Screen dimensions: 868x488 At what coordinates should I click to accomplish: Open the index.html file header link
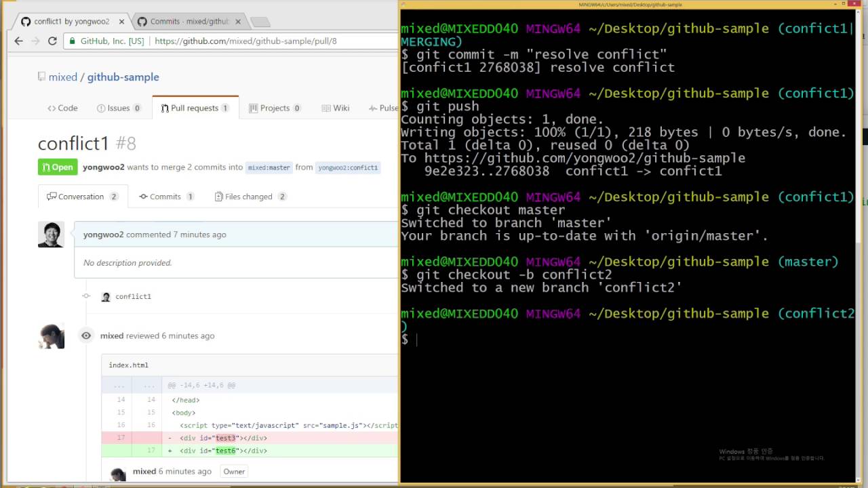point(128,365)
